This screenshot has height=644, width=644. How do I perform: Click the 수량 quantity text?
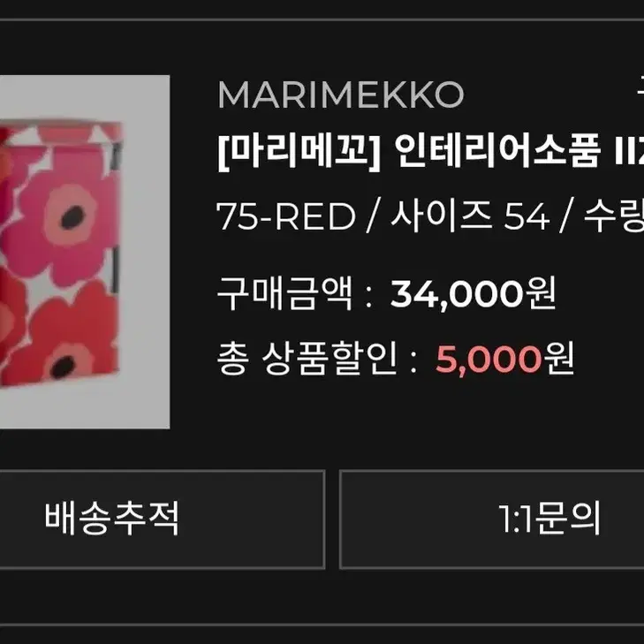coord(614,216)
